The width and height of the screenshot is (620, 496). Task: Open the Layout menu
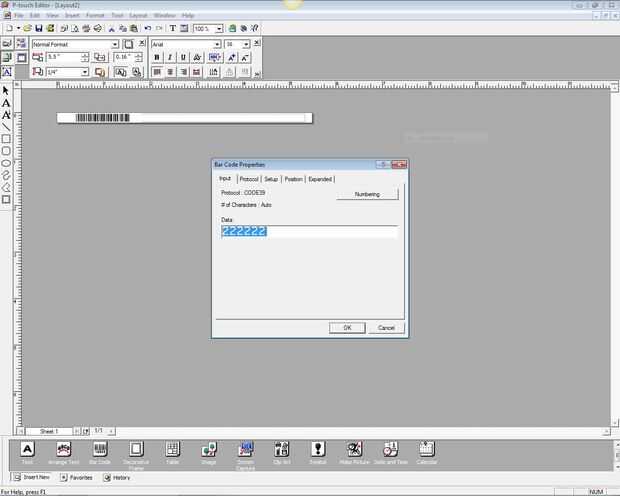coord(138,15)
